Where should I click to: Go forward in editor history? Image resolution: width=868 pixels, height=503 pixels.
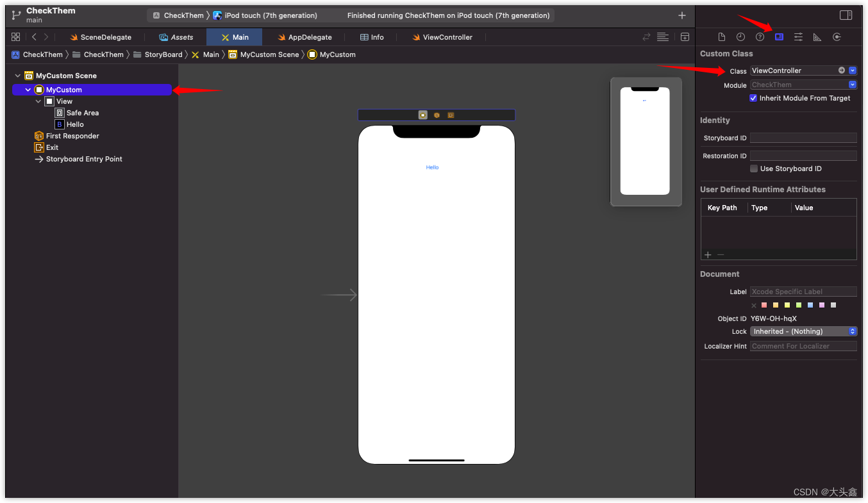pos(46,37)
